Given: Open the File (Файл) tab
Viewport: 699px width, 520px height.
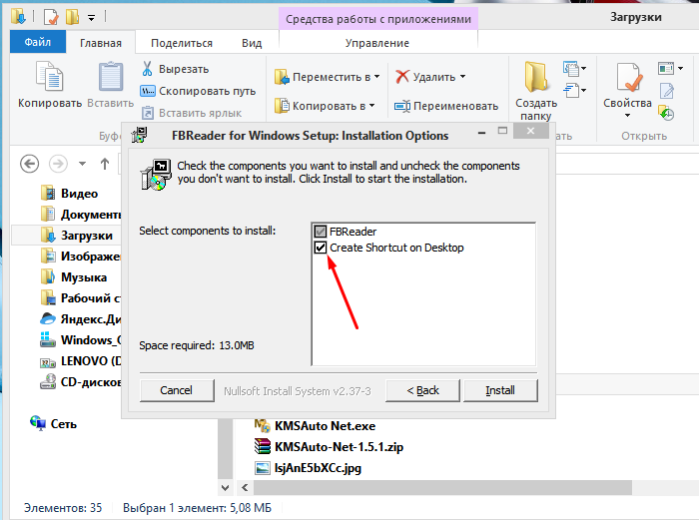Looking at the screenshot, I should [38, 42].
